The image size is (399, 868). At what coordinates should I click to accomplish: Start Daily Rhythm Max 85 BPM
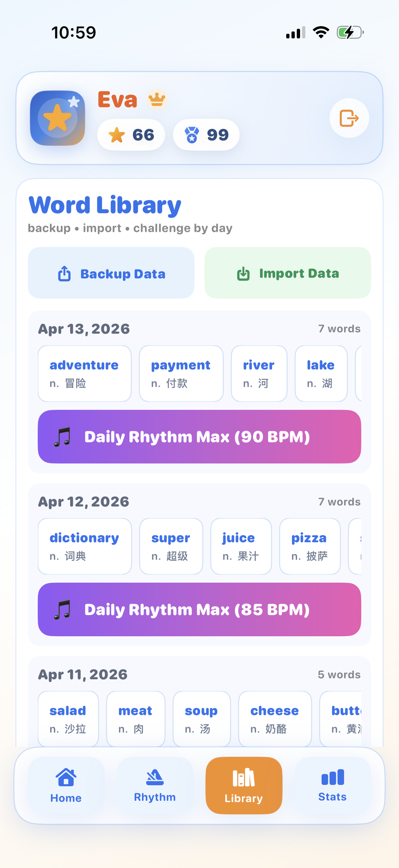pyautogui.click(x=199, y=609)
